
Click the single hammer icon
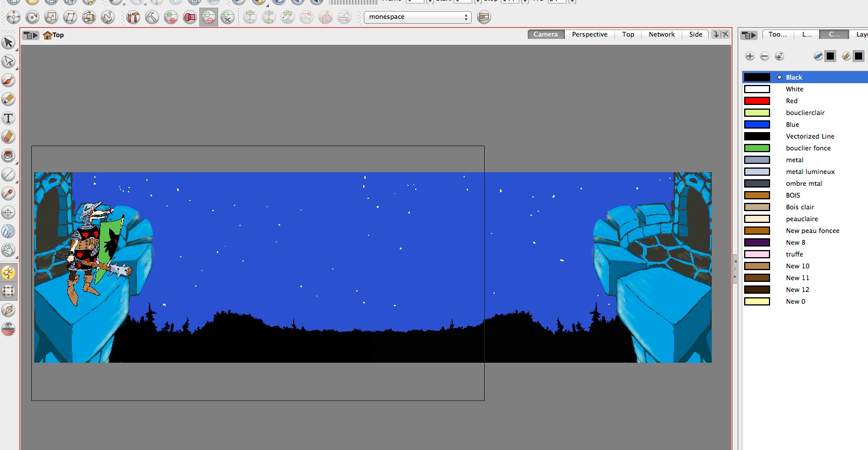click(152, 17)
